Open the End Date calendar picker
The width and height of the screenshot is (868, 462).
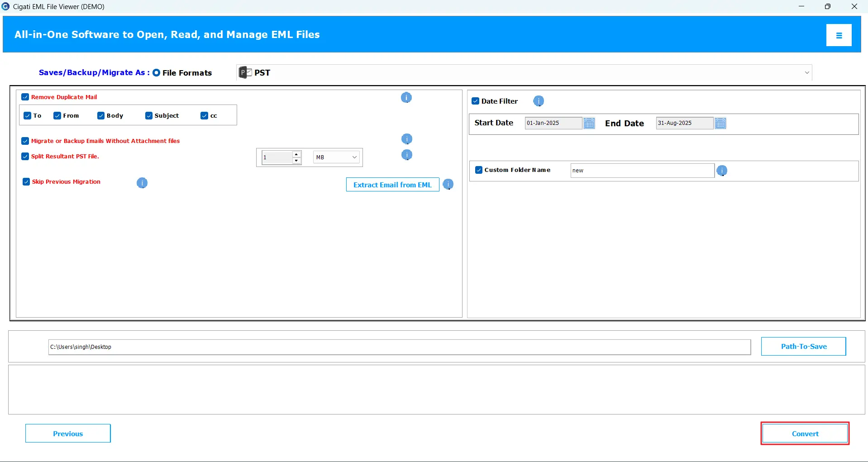pyautogui.click(x=720, y=123)
